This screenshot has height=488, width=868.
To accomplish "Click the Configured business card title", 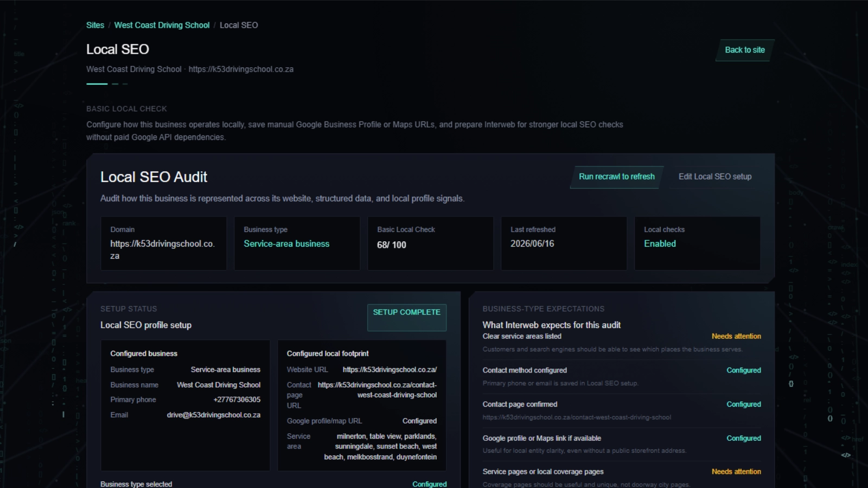I will [144, 354].
